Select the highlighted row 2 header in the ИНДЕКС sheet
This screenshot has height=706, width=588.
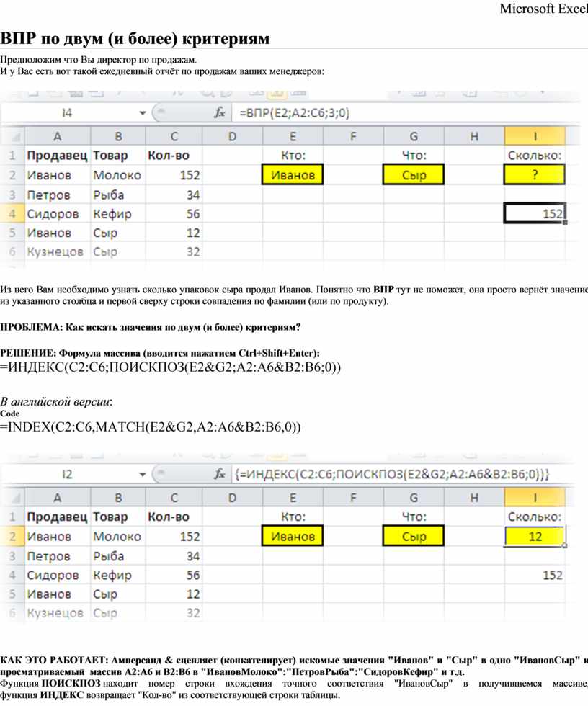click(x=12, y=536)
